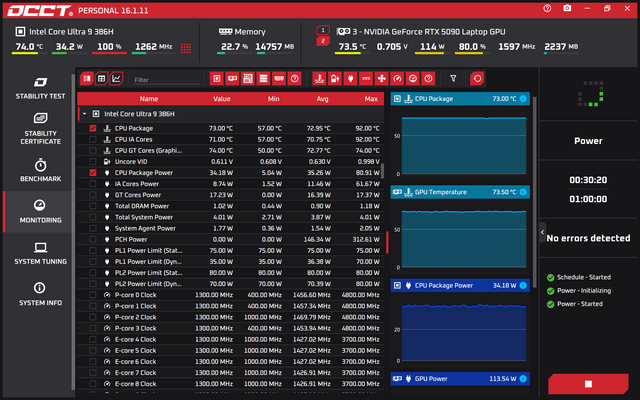Toggle temperature sensor type filter
The width and height of the screenshot is (640, 400).
[x=319, y=78]
